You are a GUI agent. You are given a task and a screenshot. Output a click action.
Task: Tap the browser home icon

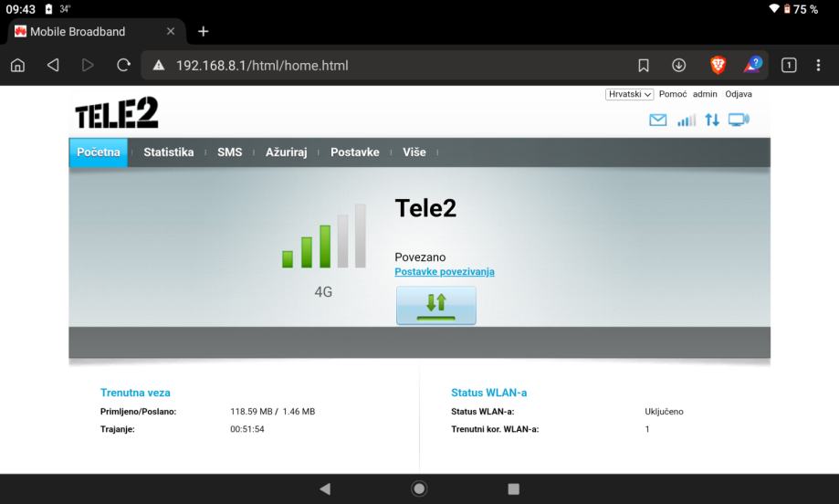[x=17, y=65]
